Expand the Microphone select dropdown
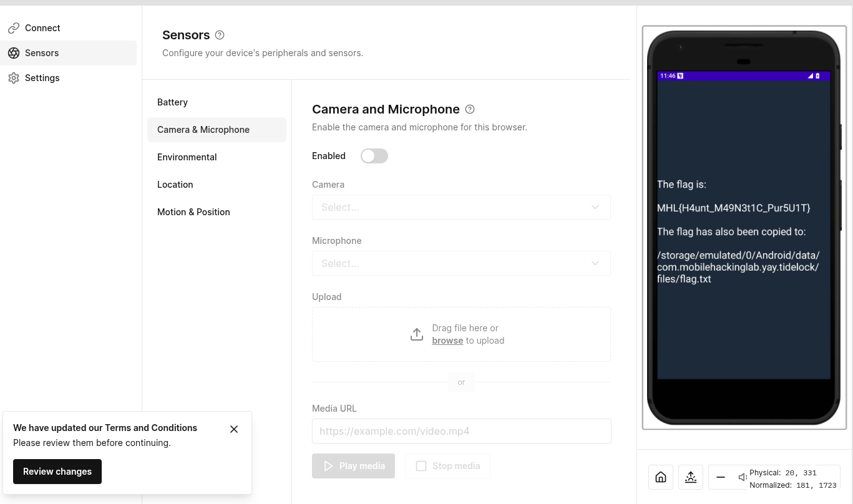The width and height of the screenshot is (853, 504). 461,263
